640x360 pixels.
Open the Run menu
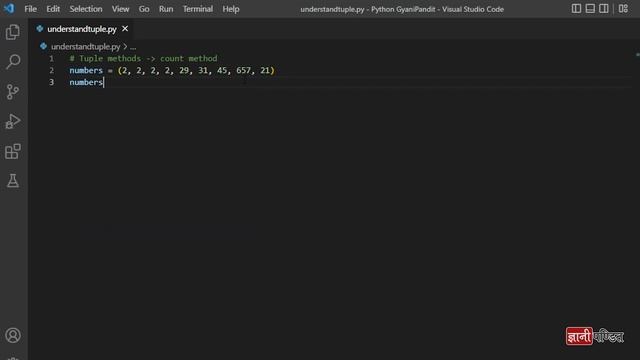coord(166,9)
